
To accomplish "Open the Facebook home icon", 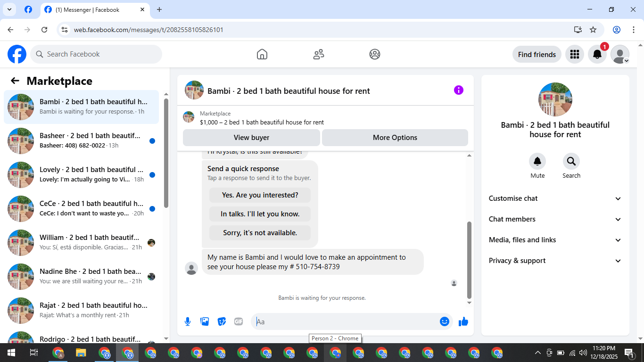I will [262, 54].
